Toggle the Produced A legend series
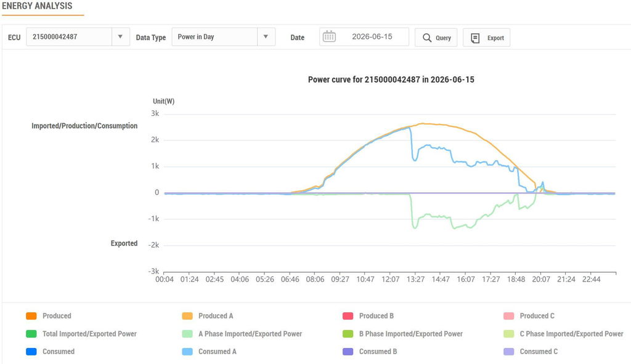The image size is (631, 364). 208,316
